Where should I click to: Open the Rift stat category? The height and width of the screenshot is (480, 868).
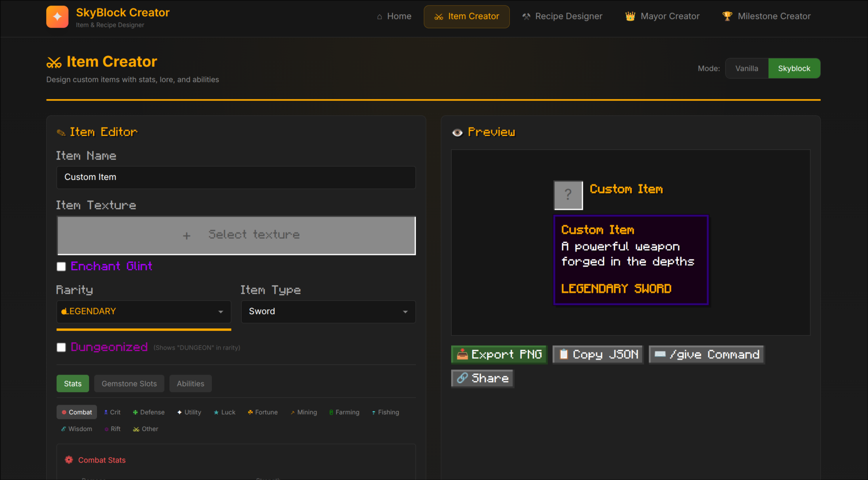point(113,429)
